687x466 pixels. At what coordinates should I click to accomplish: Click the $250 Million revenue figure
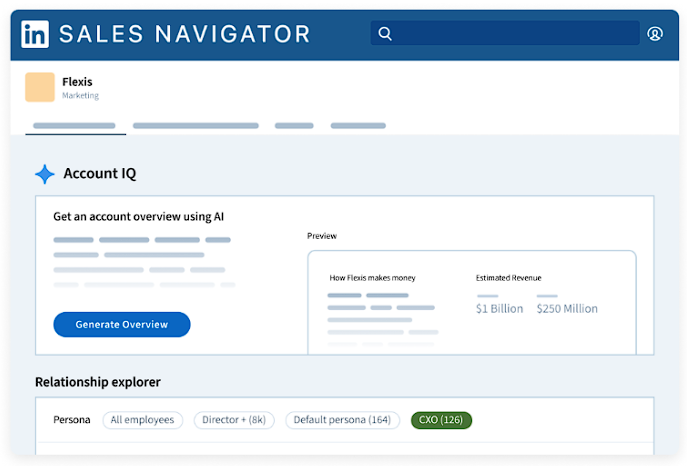click(567, 309)
